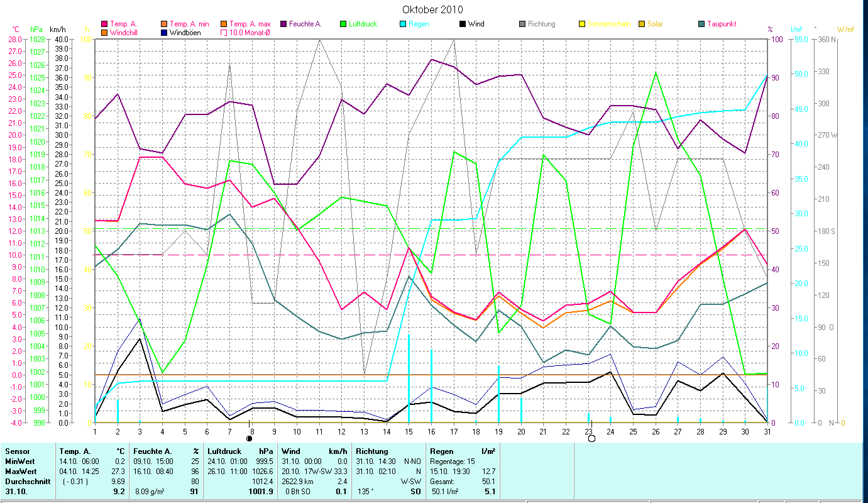Click the pink Temp. A. legend swatch

[x=105, y=24]
